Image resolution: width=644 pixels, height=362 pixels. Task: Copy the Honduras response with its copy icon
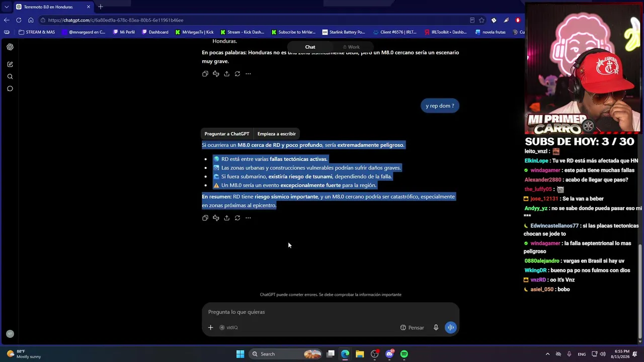[205, 74]
